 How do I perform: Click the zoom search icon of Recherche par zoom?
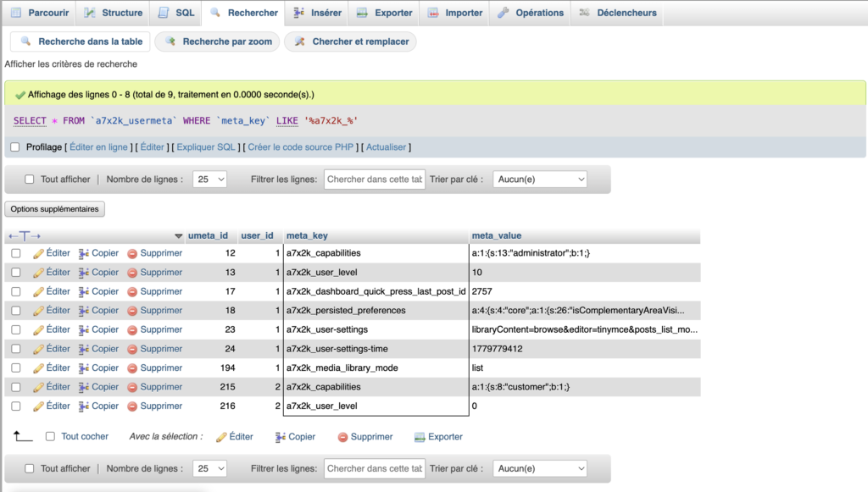click(170, 41)
